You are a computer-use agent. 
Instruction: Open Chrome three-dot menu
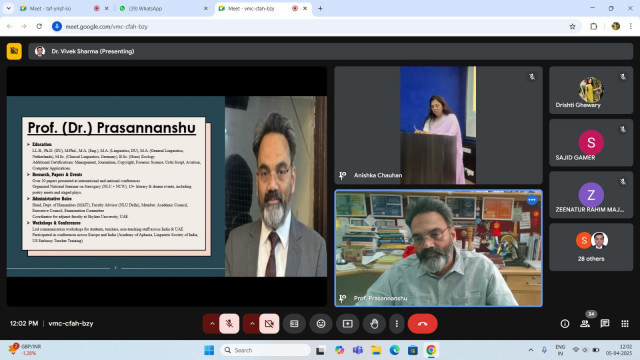631,27
